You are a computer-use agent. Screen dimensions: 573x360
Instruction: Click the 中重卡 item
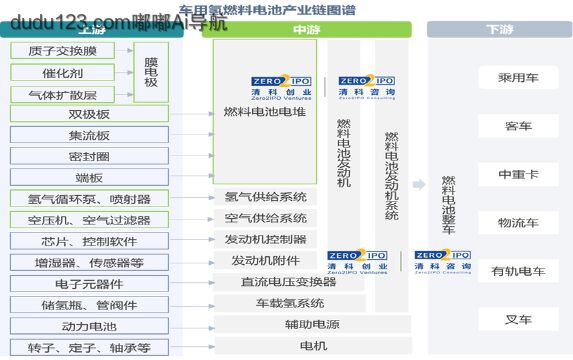click(x=518, y=174)
